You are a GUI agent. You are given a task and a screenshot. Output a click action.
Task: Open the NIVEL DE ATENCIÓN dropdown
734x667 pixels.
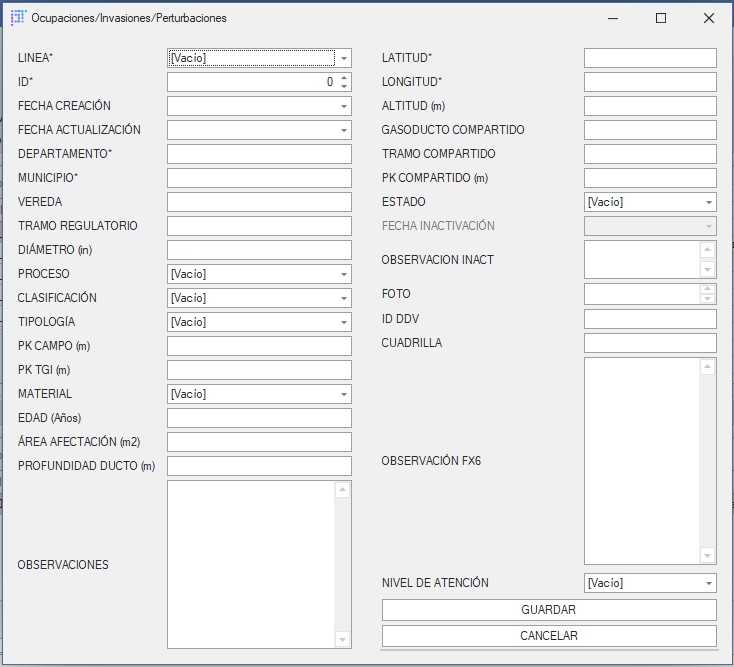(x=709, y=583)
